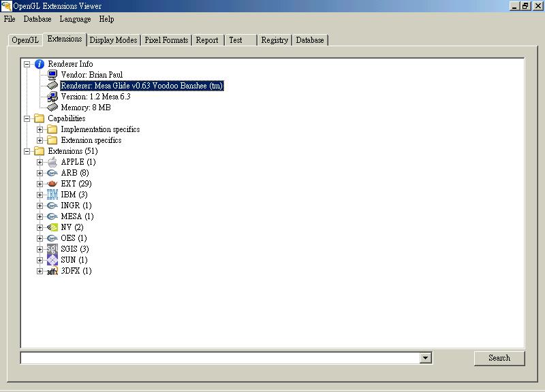Expand the OES (1) extension group
Image resolution: width=545 pixels, height=392 pixels.
[40, 238]
